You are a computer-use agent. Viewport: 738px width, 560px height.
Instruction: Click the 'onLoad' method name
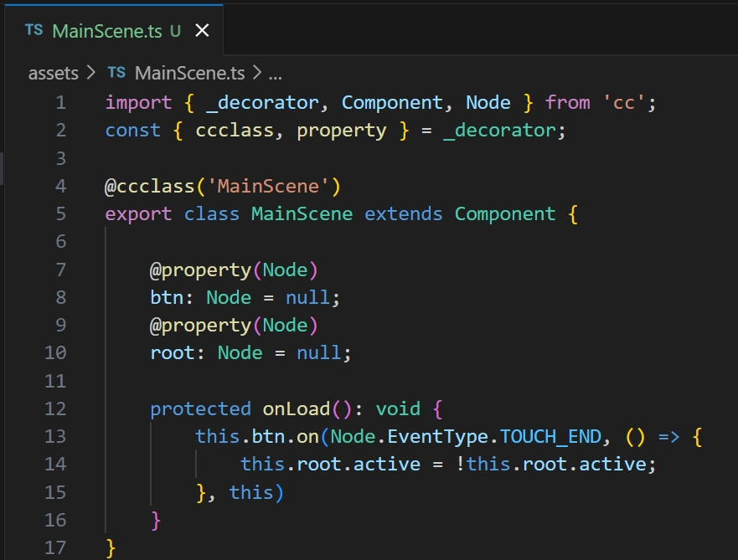296,408
